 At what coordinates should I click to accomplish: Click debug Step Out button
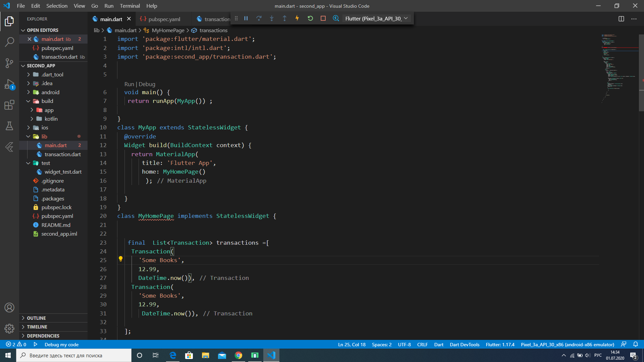click(x=284, y=18)
